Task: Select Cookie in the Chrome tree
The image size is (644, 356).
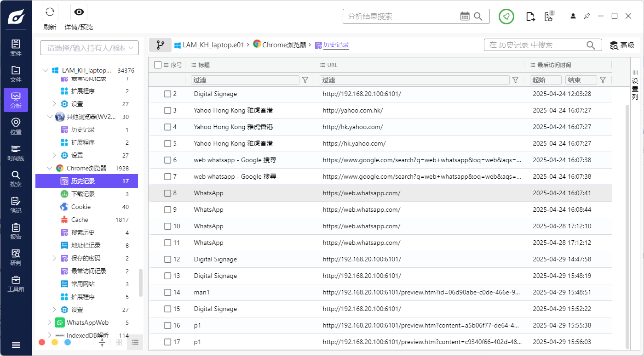Action: 86,207
